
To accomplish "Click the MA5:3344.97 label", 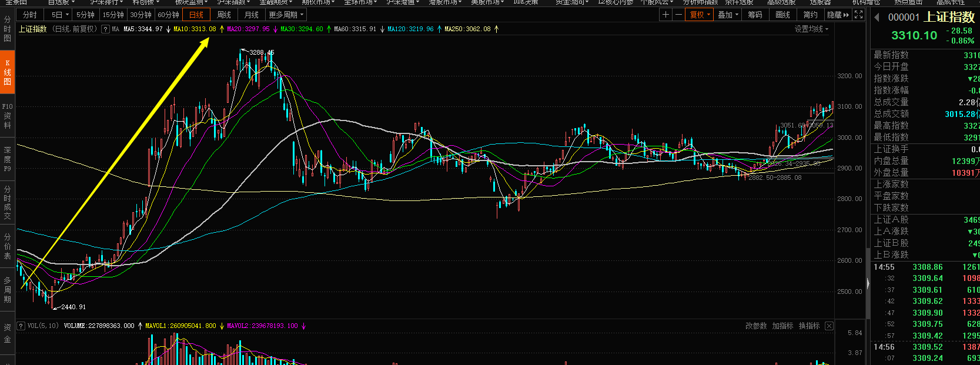I will point(143,29).
